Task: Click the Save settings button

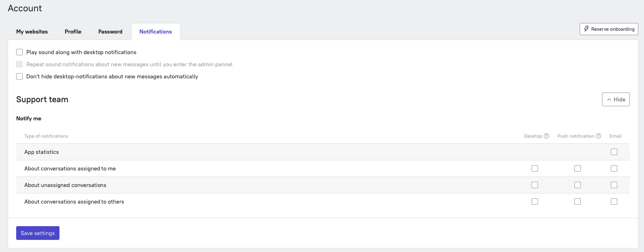Action: coord(38,233)
